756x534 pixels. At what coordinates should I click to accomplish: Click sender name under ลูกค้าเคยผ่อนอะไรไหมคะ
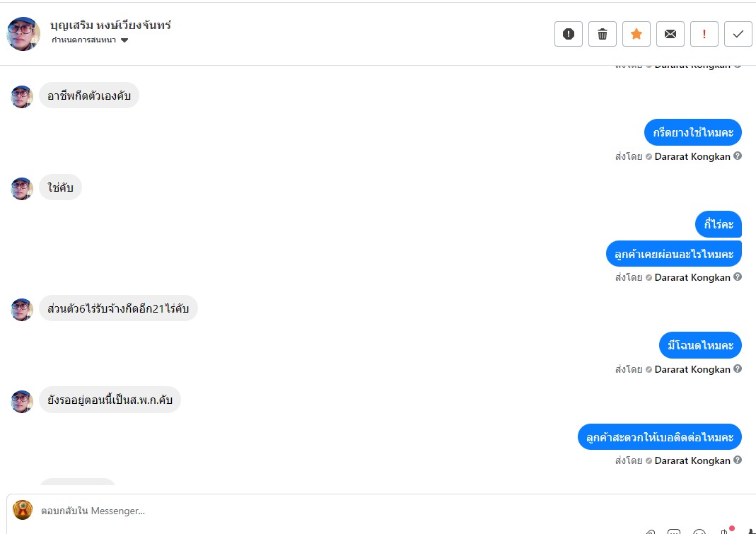pyautogui.click(x=692, y=277)
